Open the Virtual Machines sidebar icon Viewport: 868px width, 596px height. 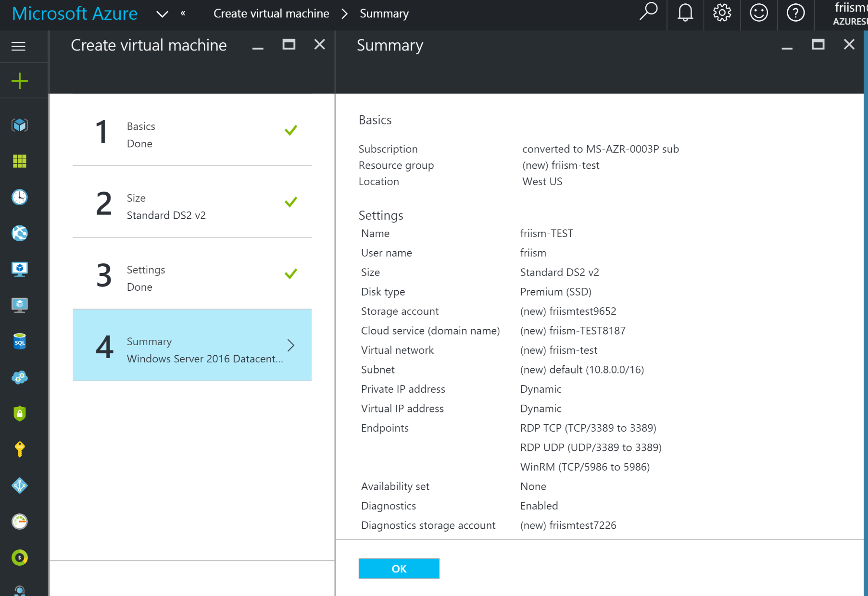click(19, 268)
